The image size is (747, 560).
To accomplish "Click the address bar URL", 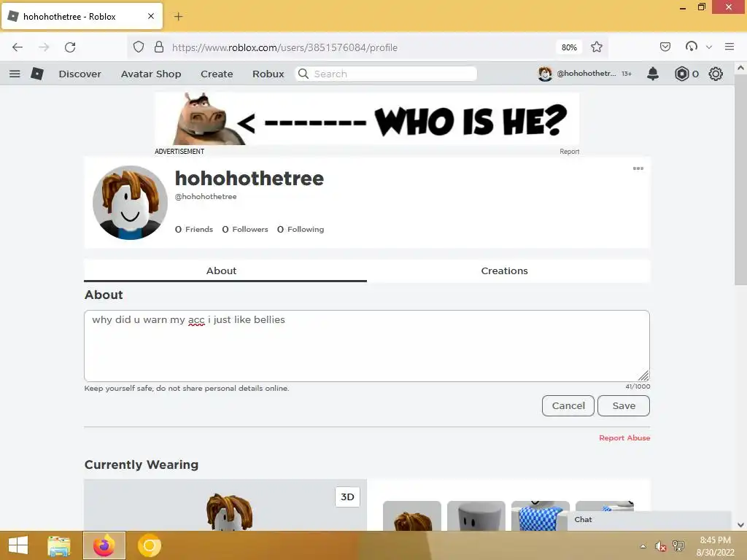I will (285, 47).
